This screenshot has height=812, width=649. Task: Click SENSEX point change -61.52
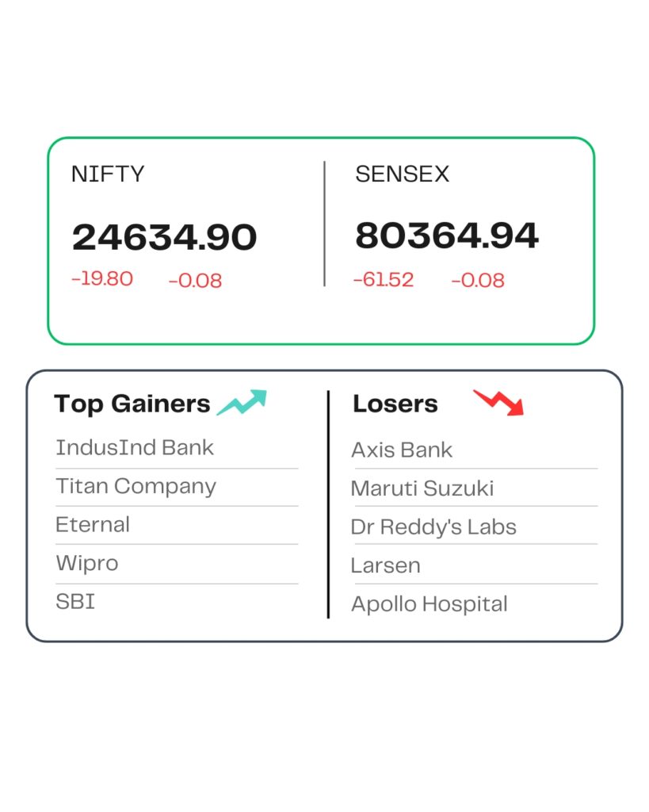click(384, 280)
